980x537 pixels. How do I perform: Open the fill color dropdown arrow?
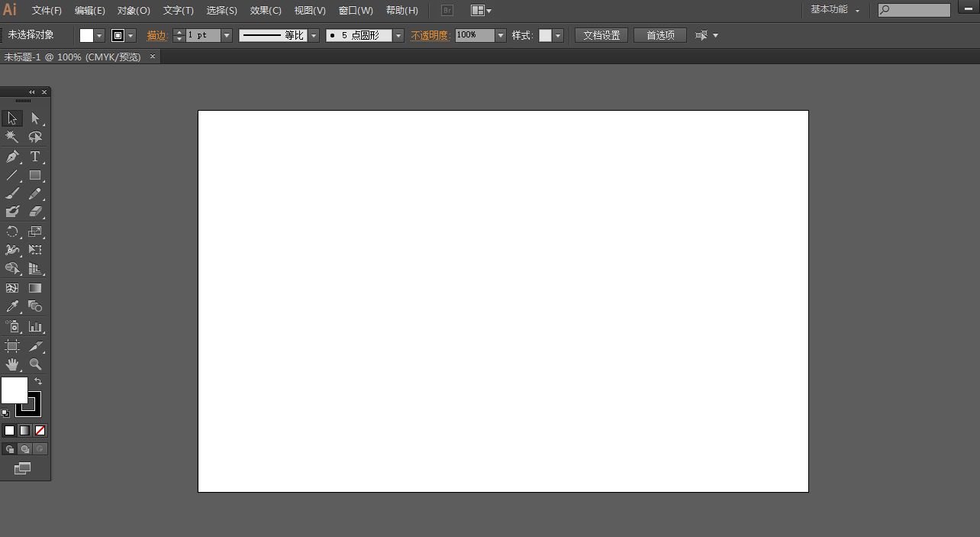[99, 36]
